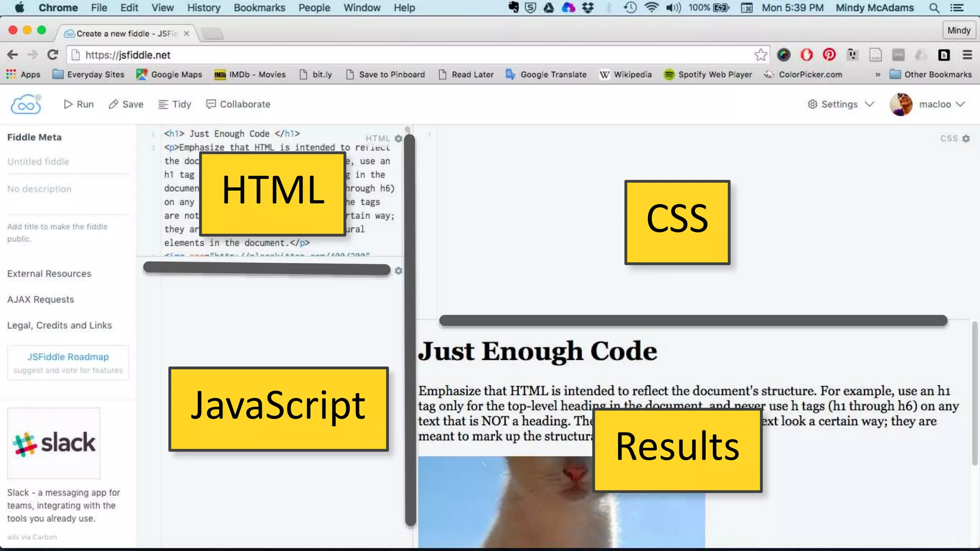Click the Wi-Fi status icon

(x=651, y=8)
